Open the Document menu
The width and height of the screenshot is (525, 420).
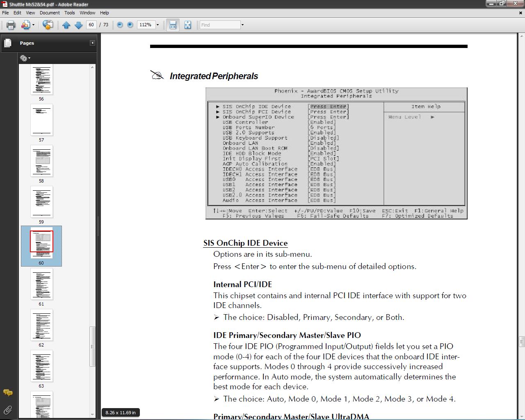(x=50, y=13)
